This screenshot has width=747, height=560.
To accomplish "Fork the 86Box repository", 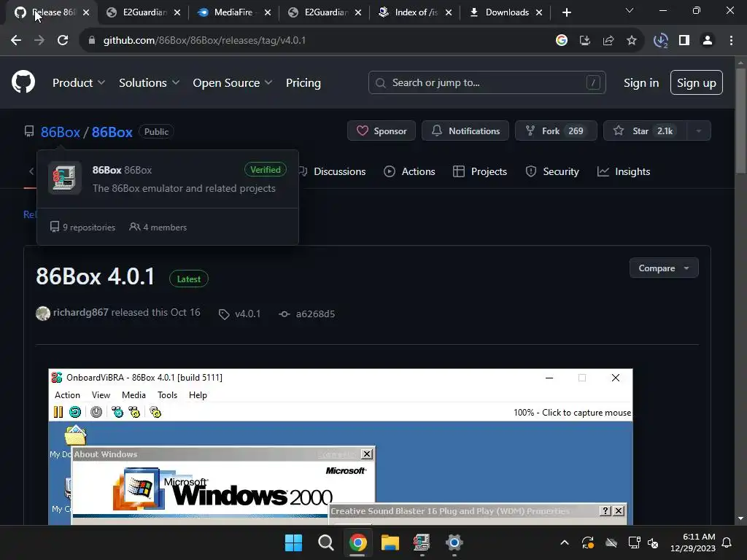I will pos(556,131).
